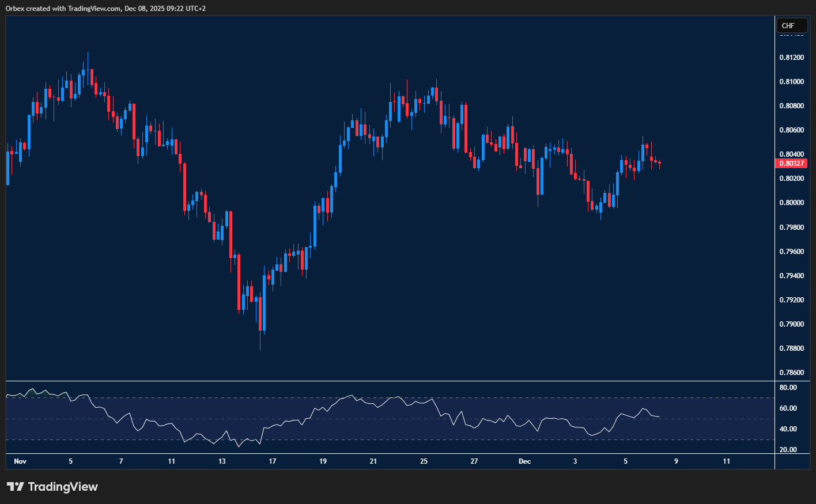Click the date label 19 on the axis
Screen dimensions: 816x504
point(322,461)
